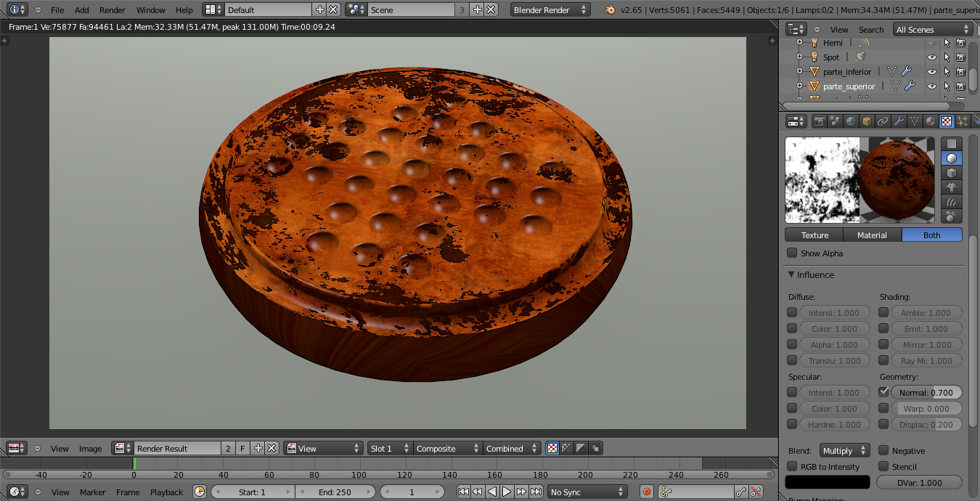Toggle selectability arrow for Hemi lamp
The image size is (980, 501).
pos(947,43)
